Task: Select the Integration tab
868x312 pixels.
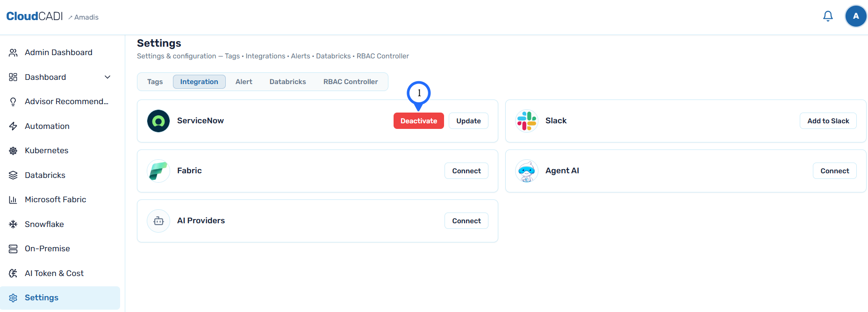Action: tap(199, 82)
